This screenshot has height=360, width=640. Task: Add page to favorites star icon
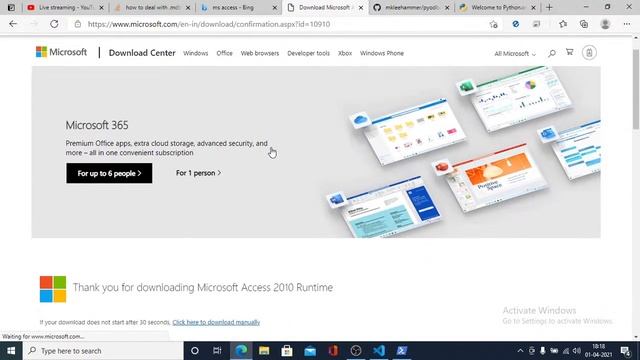[493, 24]
